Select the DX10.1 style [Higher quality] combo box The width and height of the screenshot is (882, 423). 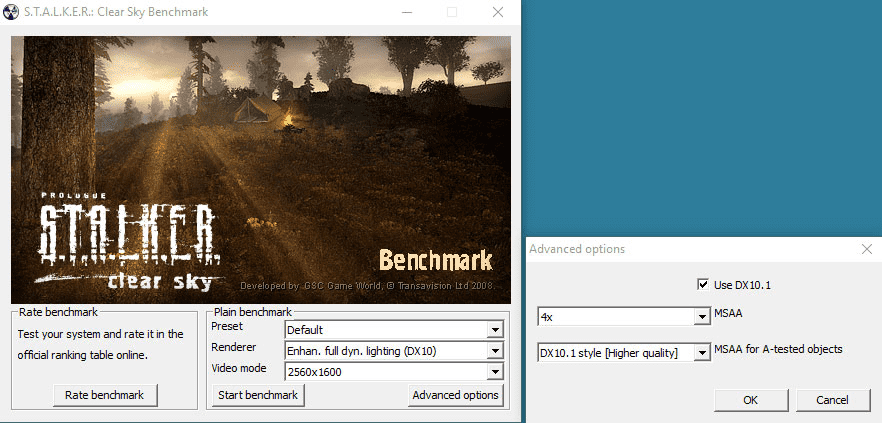(x=624, y=353)
